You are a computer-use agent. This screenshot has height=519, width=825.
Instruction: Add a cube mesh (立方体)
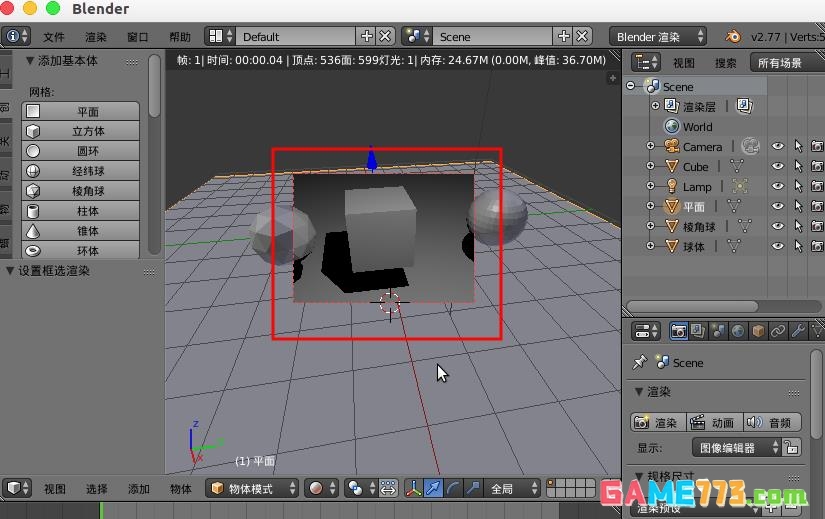click(x=81, y=131)
